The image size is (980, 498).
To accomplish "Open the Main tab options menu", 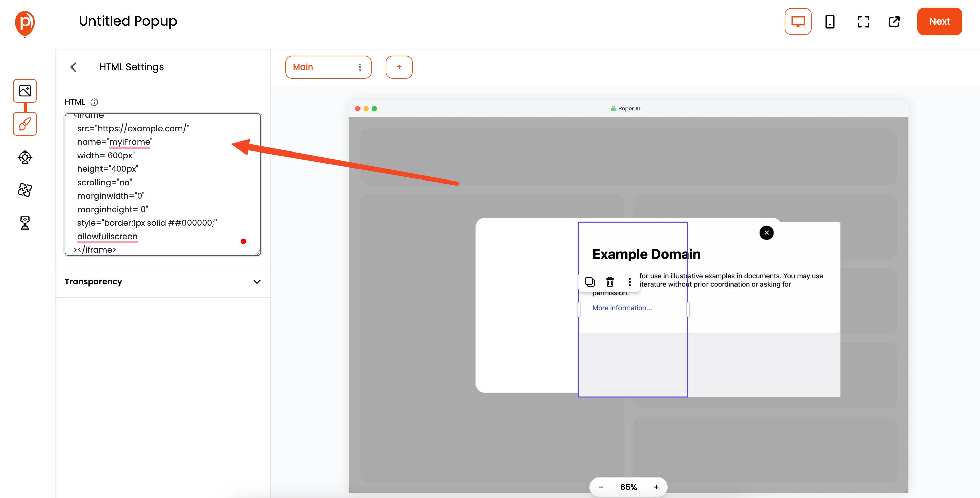I will point(359,67).
